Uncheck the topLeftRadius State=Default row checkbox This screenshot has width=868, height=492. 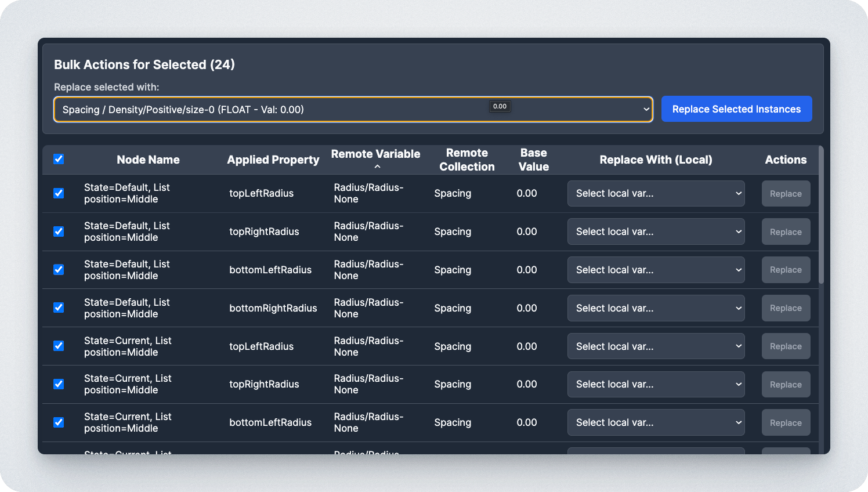59,193
